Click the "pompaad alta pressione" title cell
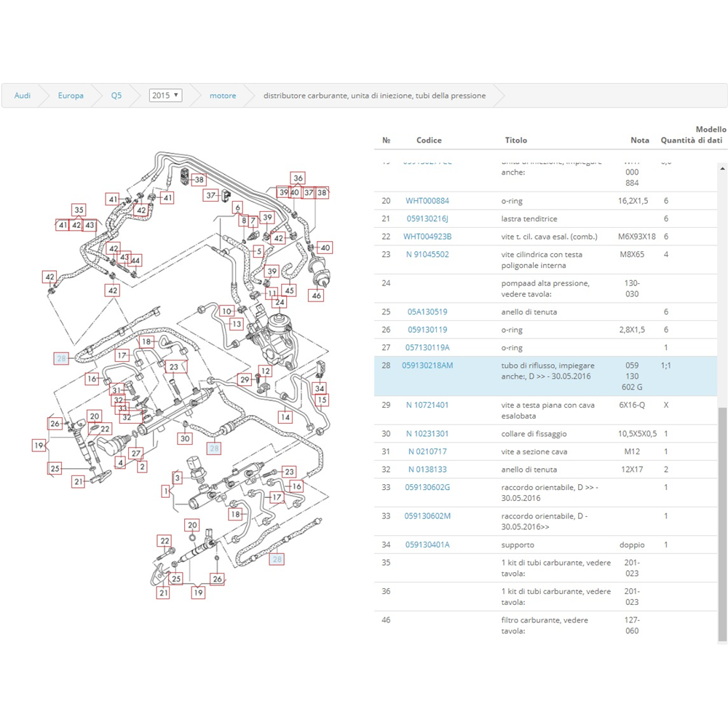Viewport: 728px width, 728px height. [545, 288]
